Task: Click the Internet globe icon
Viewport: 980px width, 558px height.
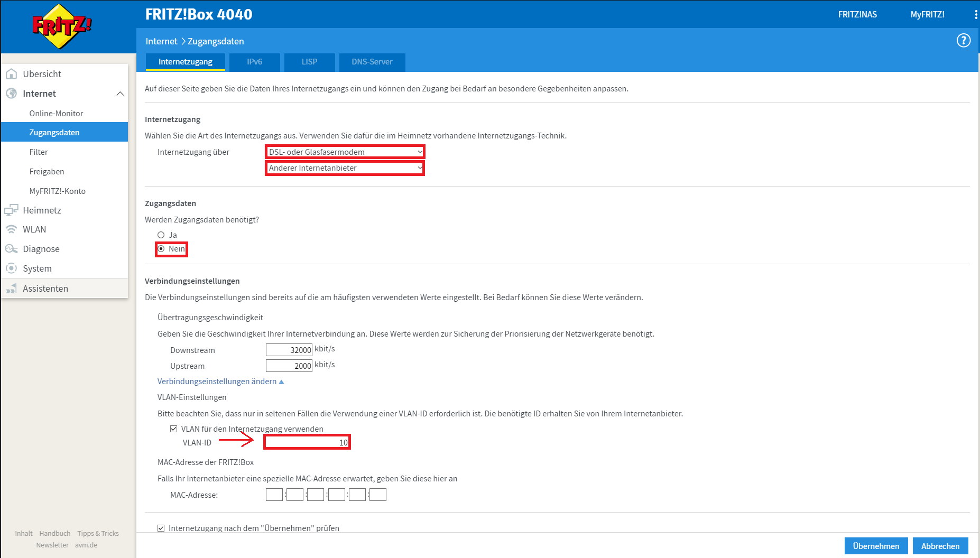Action: tap(11, 94)
